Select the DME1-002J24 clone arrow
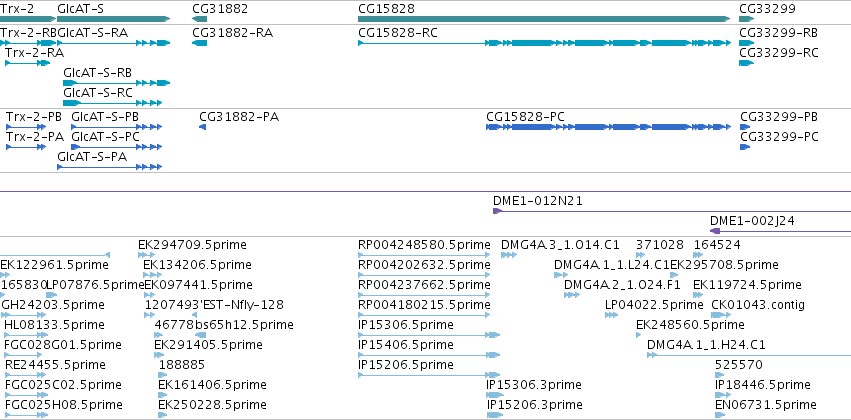Screen dimensions: 851x420 780,231
